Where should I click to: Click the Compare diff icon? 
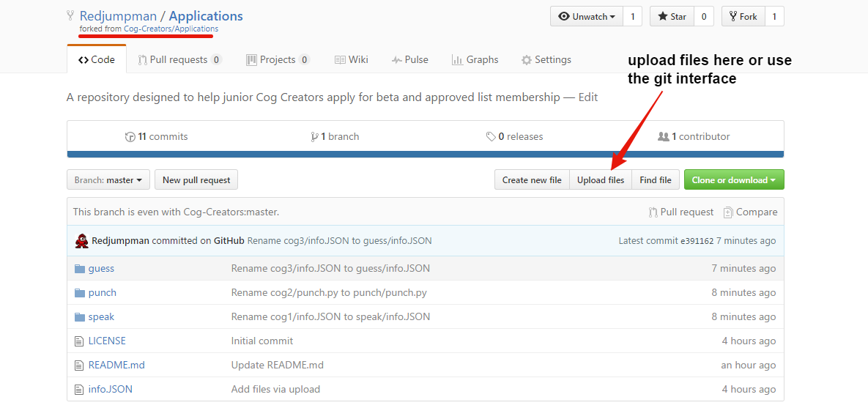pos(728,212)
